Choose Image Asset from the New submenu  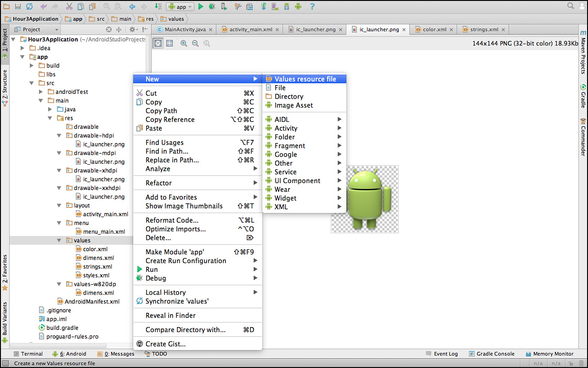(x=304, y=105)
